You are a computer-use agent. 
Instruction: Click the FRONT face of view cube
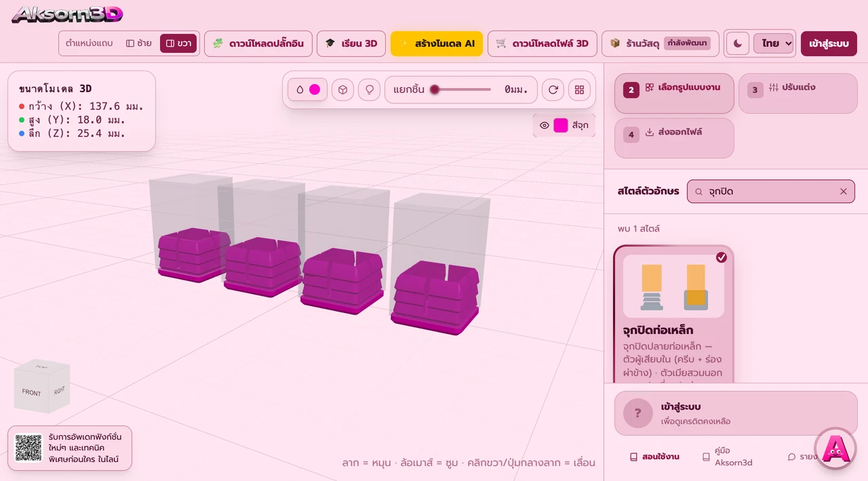coord(31,392)
